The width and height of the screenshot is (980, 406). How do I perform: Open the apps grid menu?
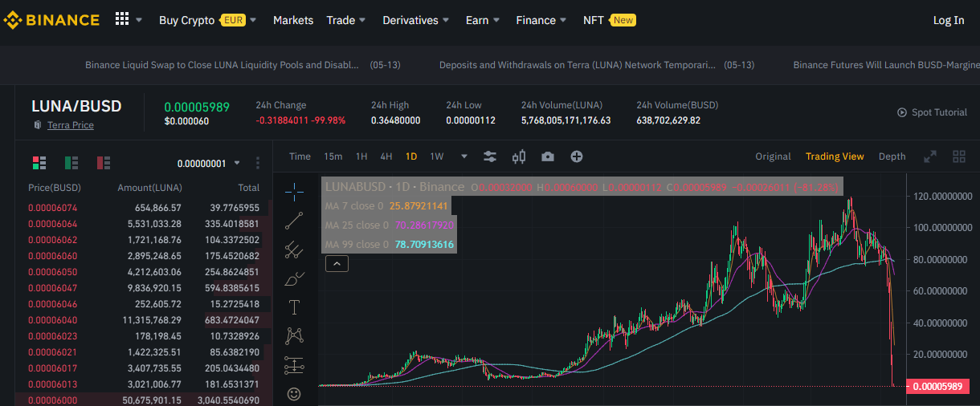coord(122,19)
